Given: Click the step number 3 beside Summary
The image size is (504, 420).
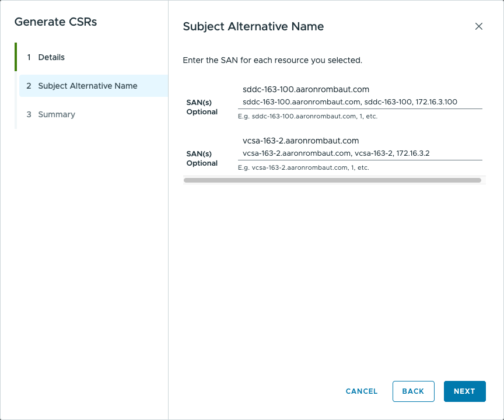Looking at the screenshot, I should click(29, 114).
